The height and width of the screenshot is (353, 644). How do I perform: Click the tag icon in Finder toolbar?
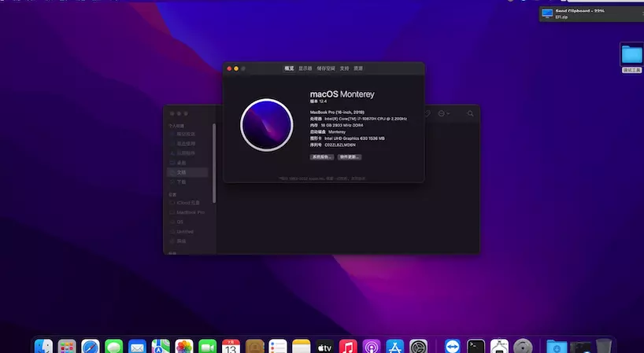point(427,113)
